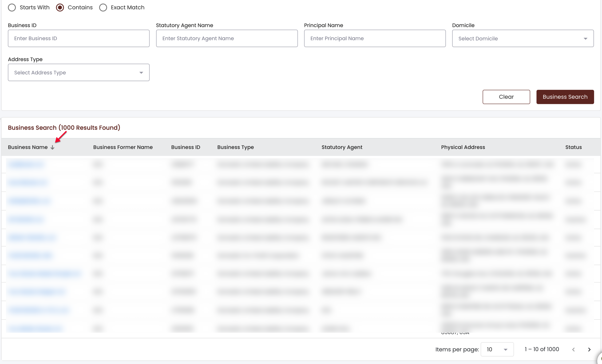Click the Status column header
602x364 pixels.
pyautogui.click(x=573, y=147)
